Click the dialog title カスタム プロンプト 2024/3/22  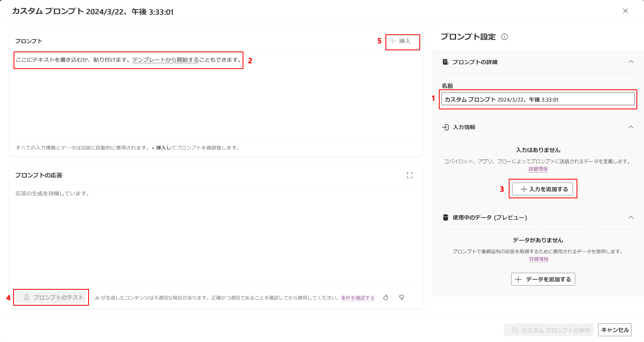tap(93, 12)
